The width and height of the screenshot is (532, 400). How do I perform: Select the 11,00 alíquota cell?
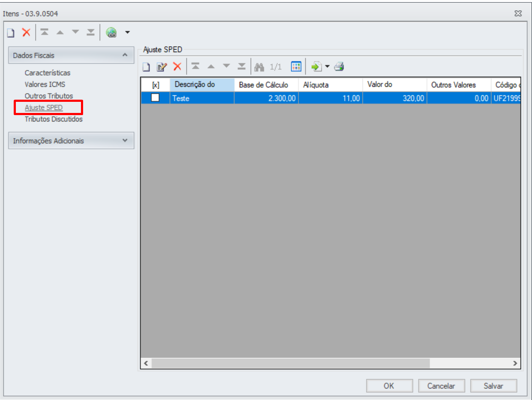[x=331, y=98]
